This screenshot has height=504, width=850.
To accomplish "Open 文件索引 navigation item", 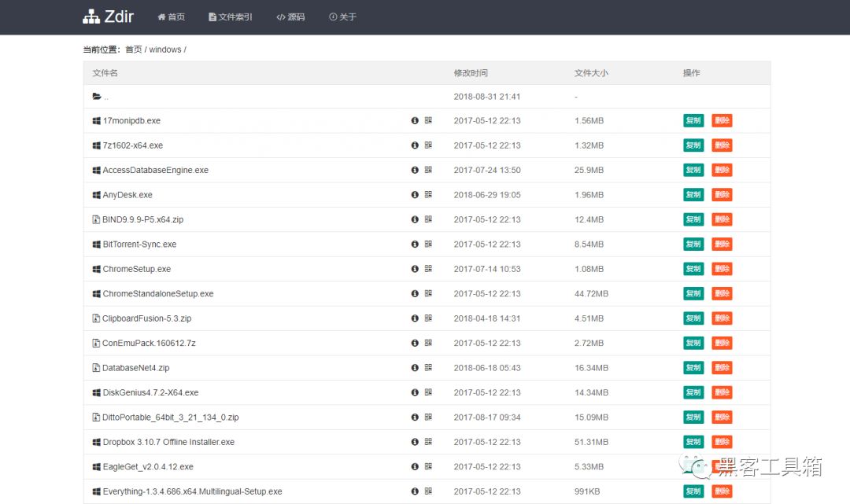I will click(231, 17).
